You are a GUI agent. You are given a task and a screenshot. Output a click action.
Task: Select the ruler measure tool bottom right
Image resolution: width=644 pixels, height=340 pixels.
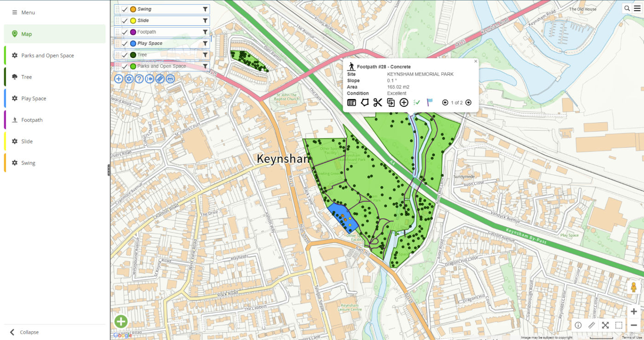tap(592, 325)
